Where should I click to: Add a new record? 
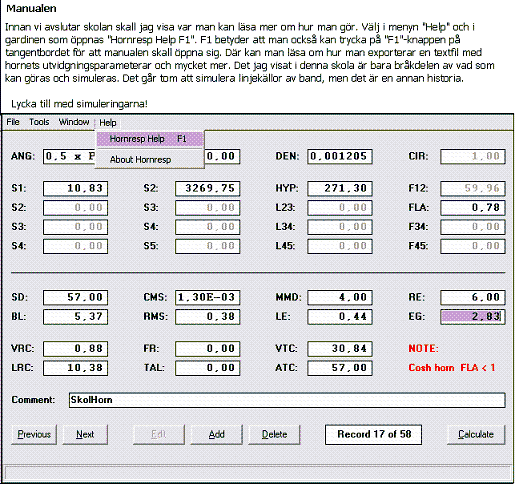click(216, 434)
